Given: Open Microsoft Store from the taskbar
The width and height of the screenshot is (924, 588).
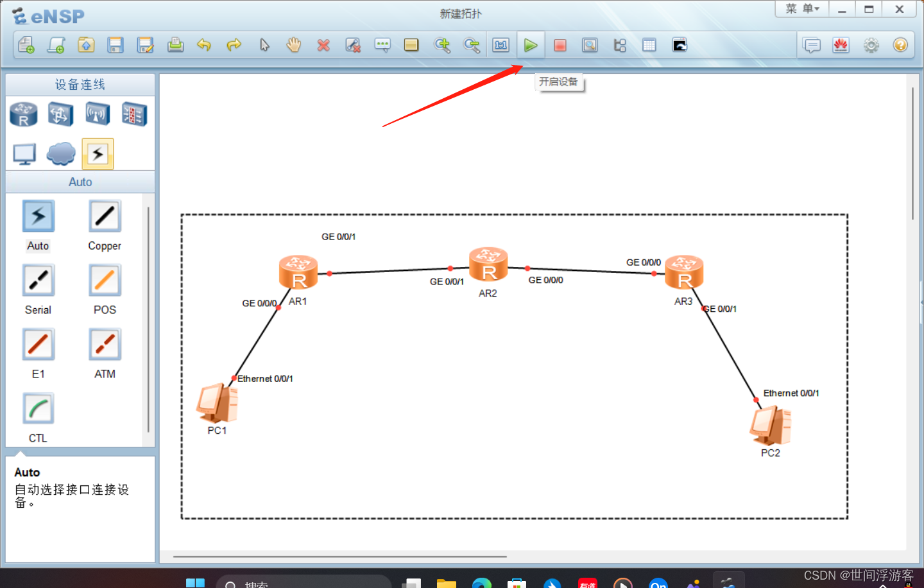Looking at the screenshot, I should coord(517,583).
